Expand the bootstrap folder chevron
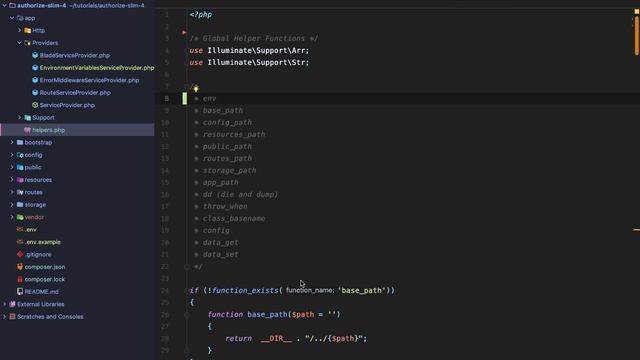Screen dimensions: 640x360 coord(12,142)
